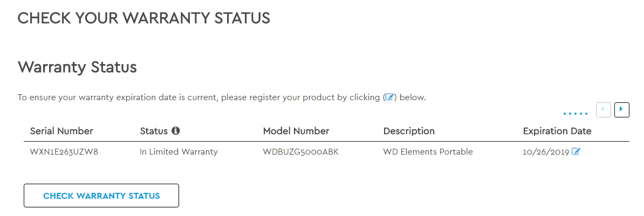The height and width of the screenshot is (216, 644).
Task: Click the register icon beside the 10/26/2019 expiration date
Action: 576,152
